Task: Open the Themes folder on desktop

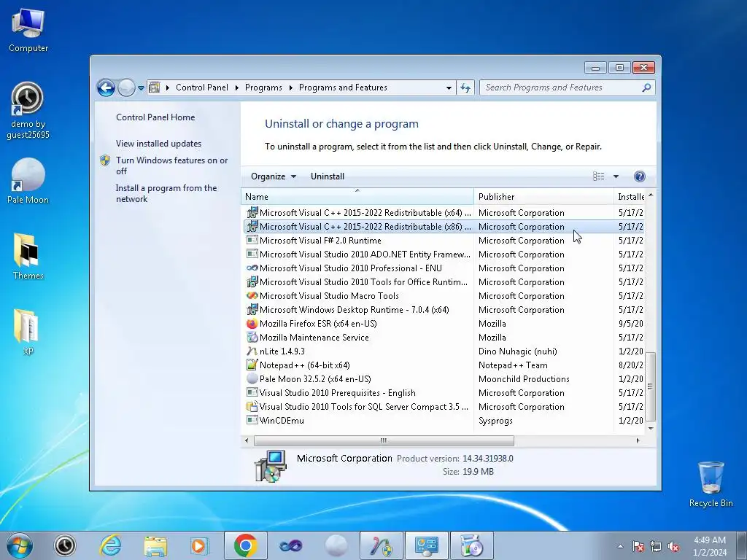Action: point(28,256)
